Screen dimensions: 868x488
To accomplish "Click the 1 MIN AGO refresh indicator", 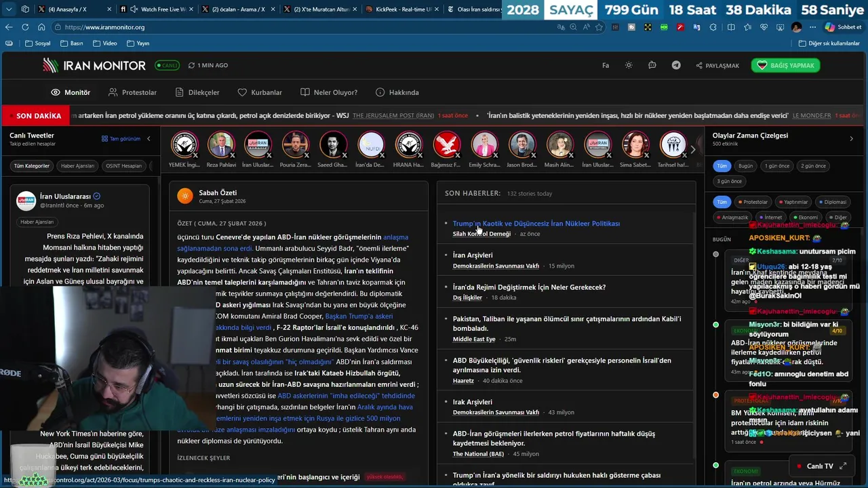I will (208, 65).
